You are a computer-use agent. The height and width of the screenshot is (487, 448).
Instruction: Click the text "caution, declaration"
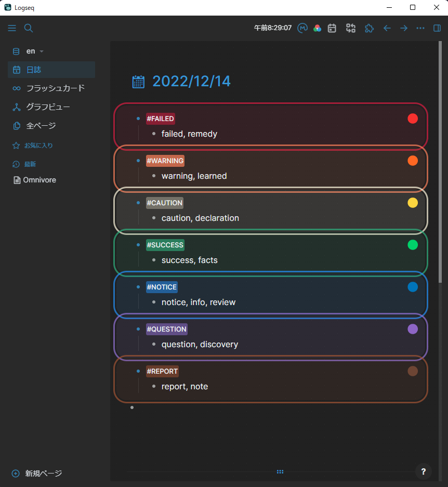pos(200,218)
